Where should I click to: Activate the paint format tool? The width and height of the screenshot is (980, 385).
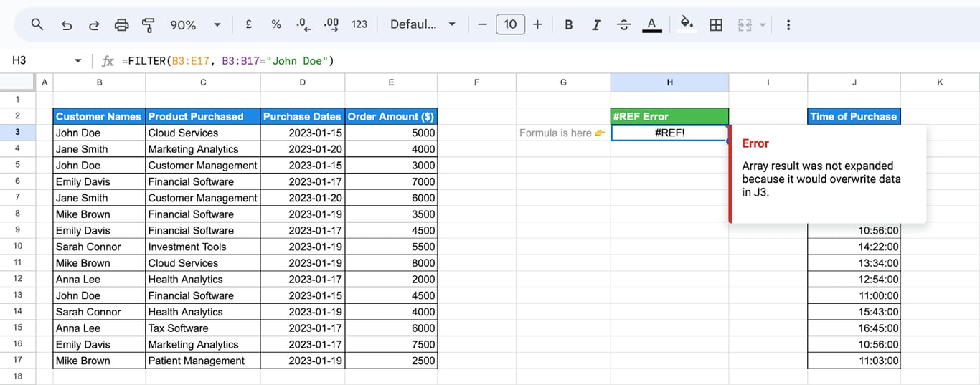click(x=149, y=24)
